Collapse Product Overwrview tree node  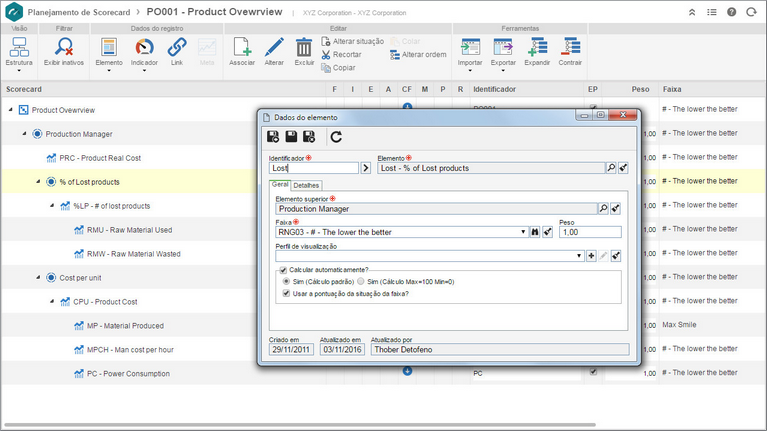tap(10, 110)
